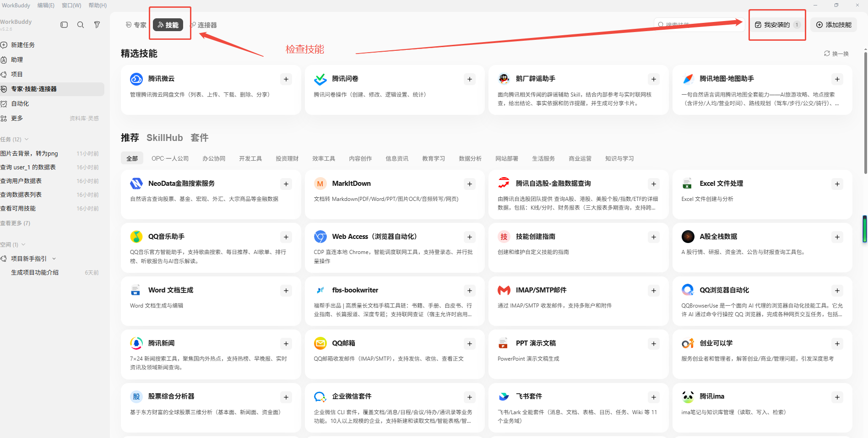Select the 技能 tab
868x438 pixels.
168,25
